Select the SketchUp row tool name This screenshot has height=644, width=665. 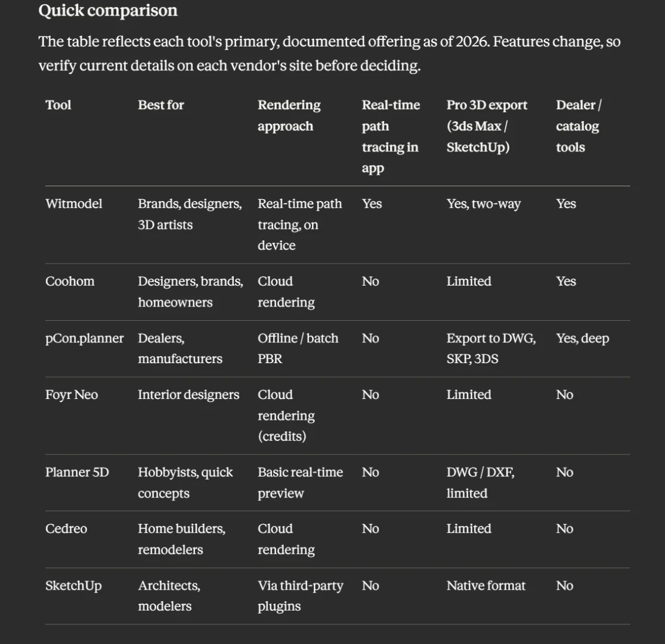(73, 586)
